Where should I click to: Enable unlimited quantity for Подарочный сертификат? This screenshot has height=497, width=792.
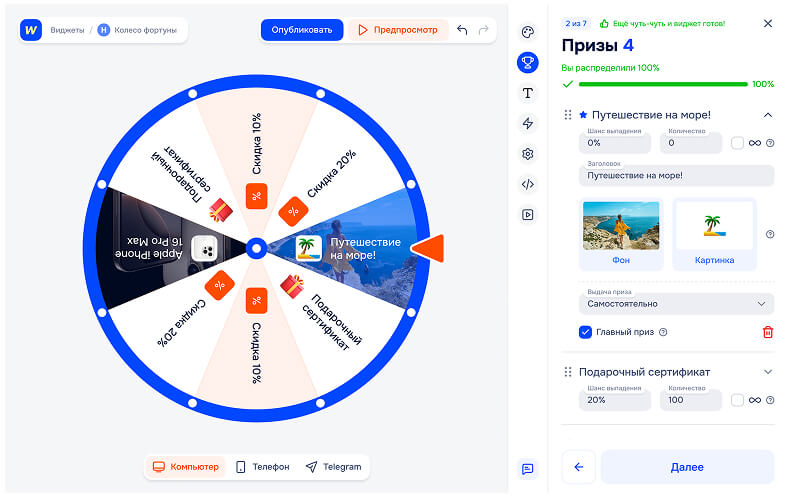(737, 400)
